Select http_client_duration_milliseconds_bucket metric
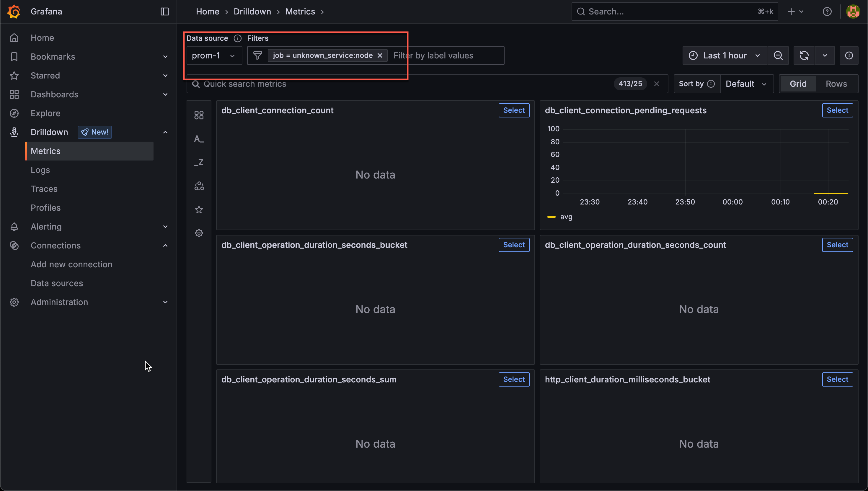Screen dimensions: 868x491 [x=837, y=379]
